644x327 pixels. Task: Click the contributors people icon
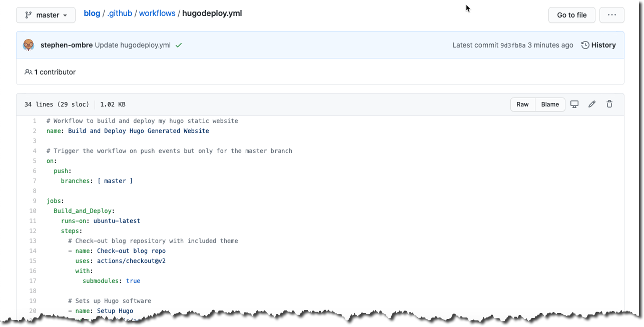(x=28, y=72)
